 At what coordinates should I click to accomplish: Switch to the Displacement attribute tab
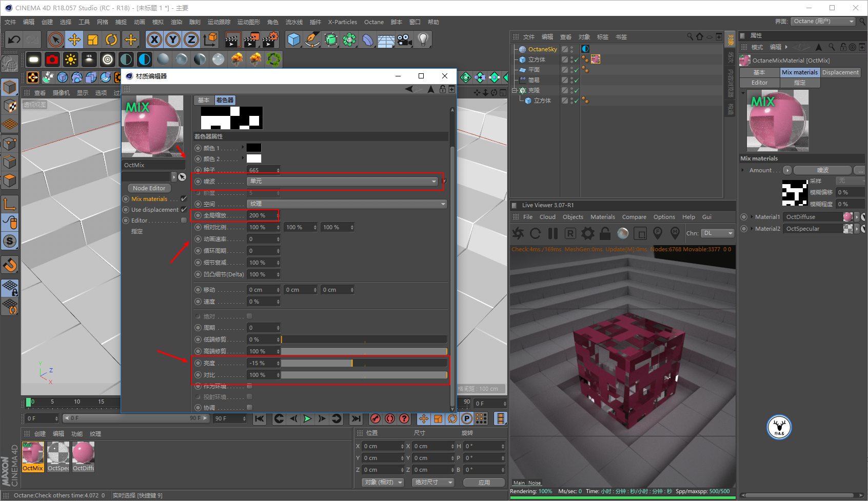[x=840, y=72]
